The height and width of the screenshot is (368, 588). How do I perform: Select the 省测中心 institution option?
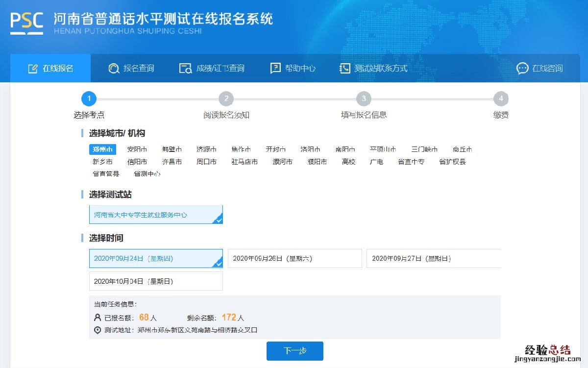pos(147,174)
